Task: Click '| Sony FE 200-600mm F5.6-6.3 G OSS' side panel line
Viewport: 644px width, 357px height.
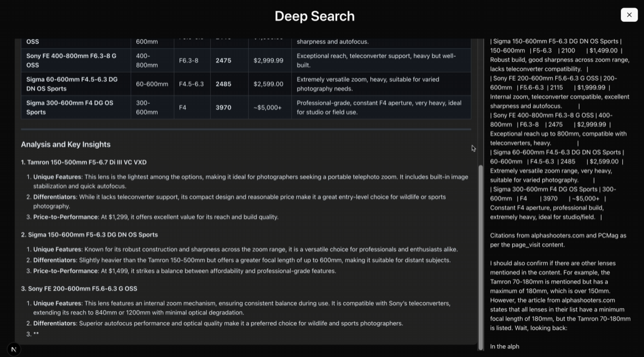Action: 553,78
